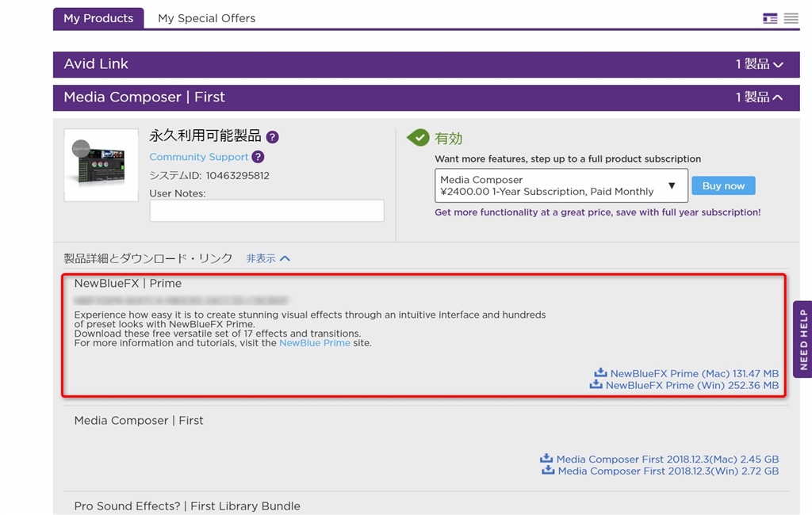
Task: Click 製品詳細とダウンロード・リンク label
Action: [148, 258]
